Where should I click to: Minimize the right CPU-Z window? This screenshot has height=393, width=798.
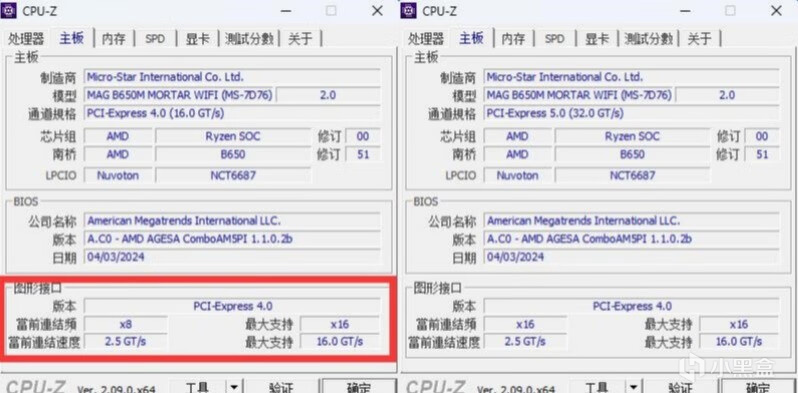685,11
